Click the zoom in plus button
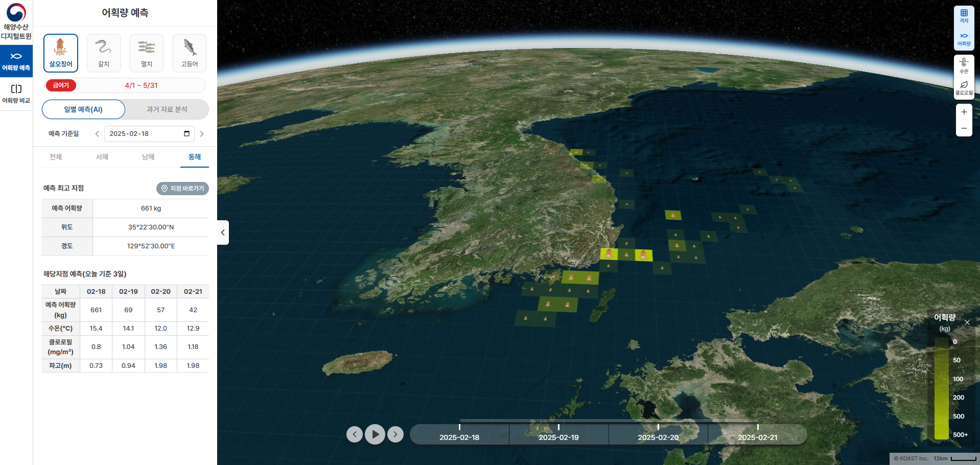980x465 pixels. pyautogui.click(x=964, y=112)
